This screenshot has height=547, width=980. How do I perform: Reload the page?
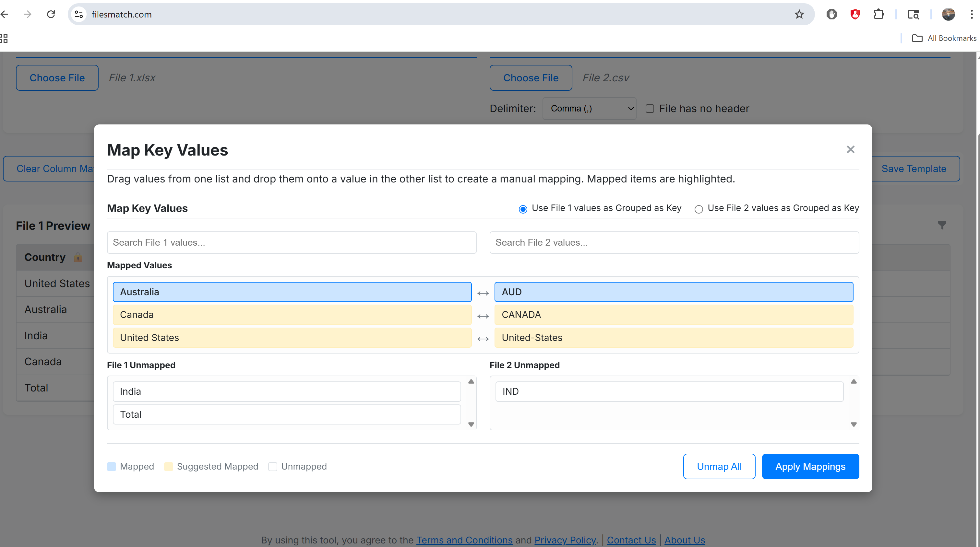pos(51,15)
